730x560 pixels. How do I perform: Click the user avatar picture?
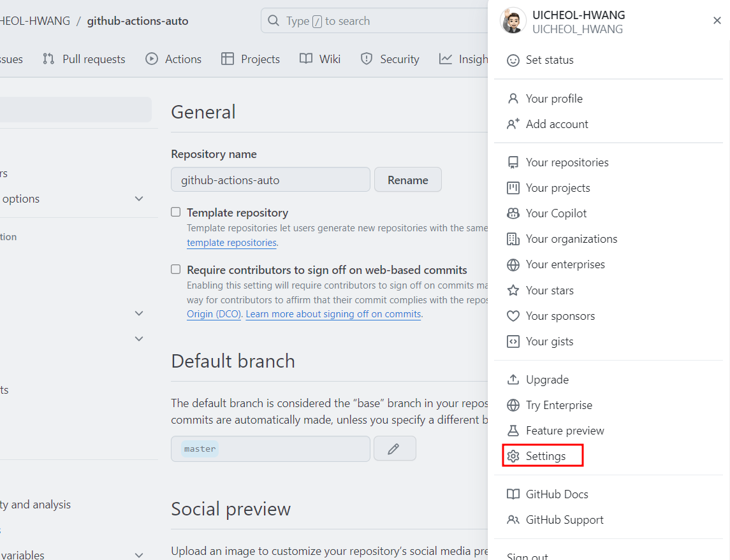(x=513, y=20)
